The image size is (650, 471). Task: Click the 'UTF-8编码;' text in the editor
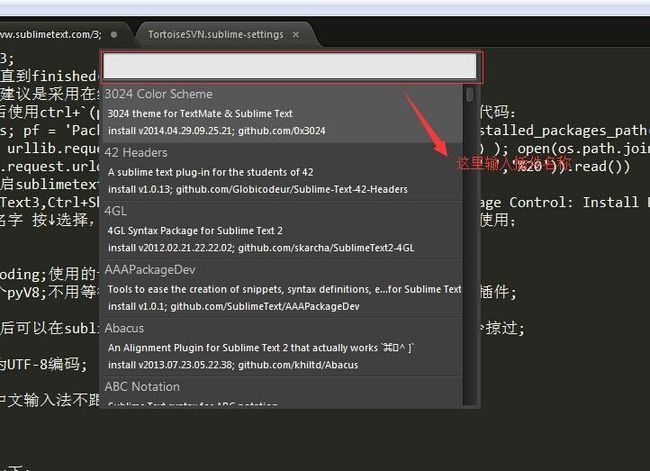coord(46,364)
